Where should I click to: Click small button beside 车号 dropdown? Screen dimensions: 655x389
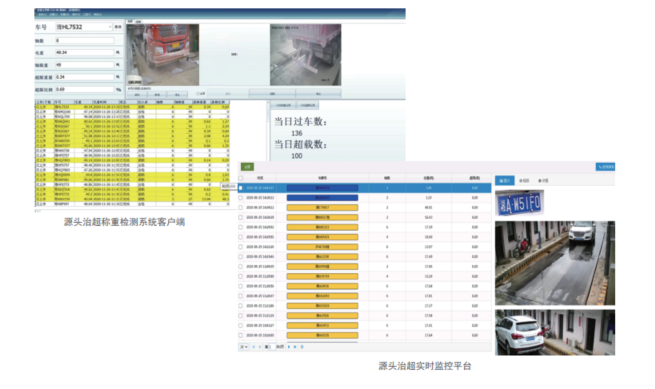click(118, 27)
